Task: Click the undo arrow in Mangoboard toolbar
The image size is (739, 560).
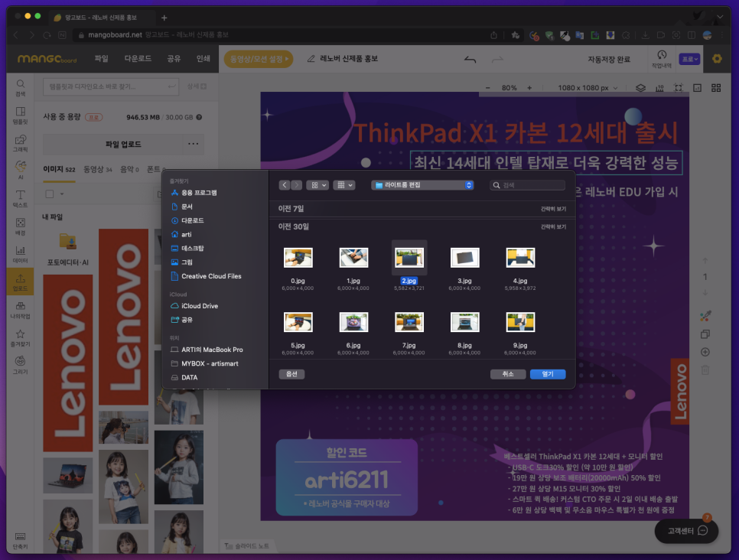Action: click(x=470, y=60)
